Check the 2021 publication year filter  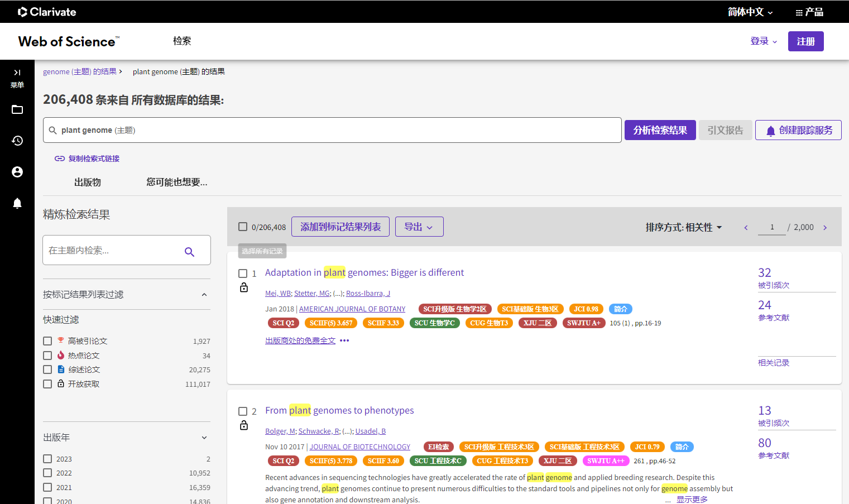(47, 487)
